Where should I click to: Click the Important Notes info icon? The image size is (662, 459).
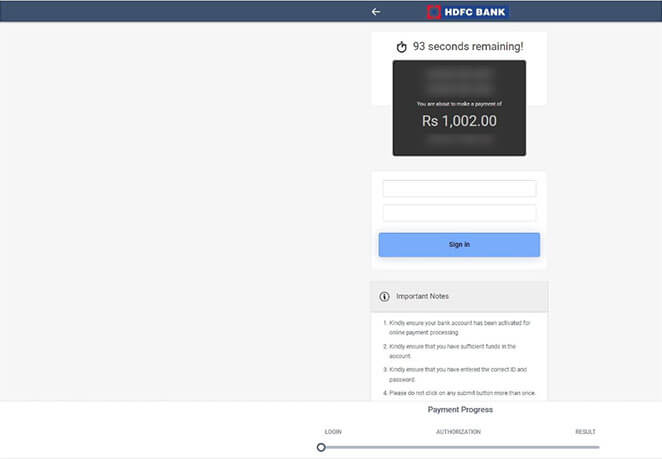(x=384, y=297)
